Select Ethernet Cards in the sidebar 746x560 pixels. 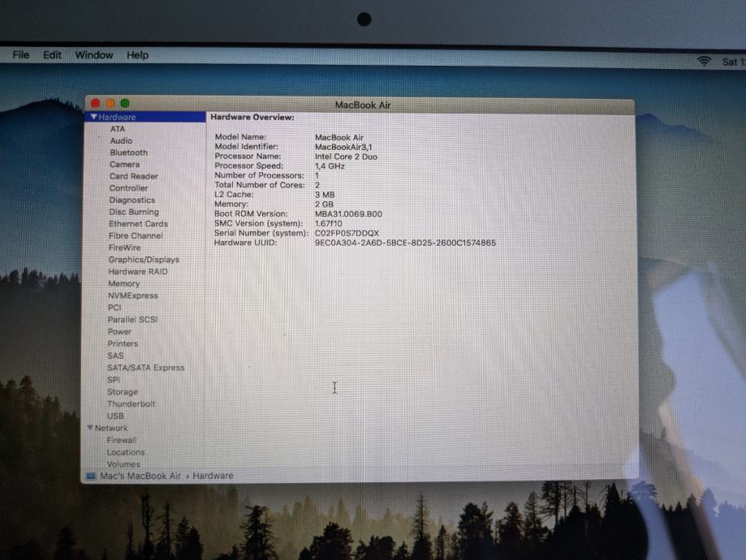tap(139, 224)
